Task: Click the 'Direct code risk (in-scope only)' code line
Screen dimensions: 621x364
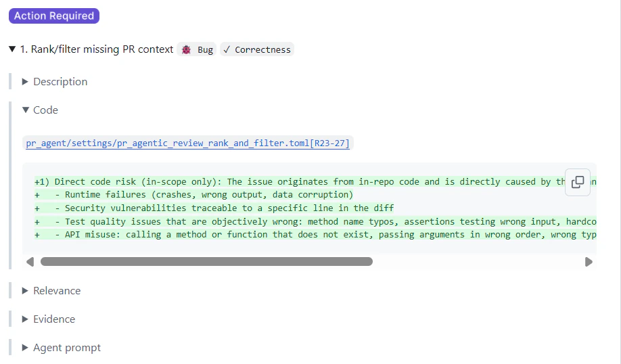Action: pyautogui.click(x=315, y=182)
